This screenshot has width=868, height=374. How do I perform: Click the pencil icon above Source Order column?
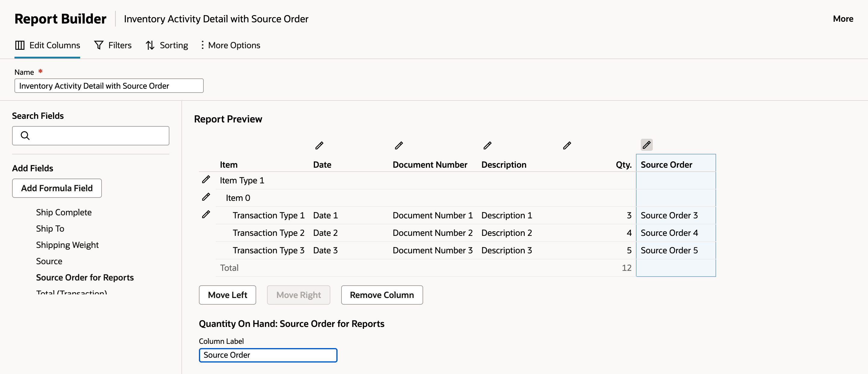point(646,145)
